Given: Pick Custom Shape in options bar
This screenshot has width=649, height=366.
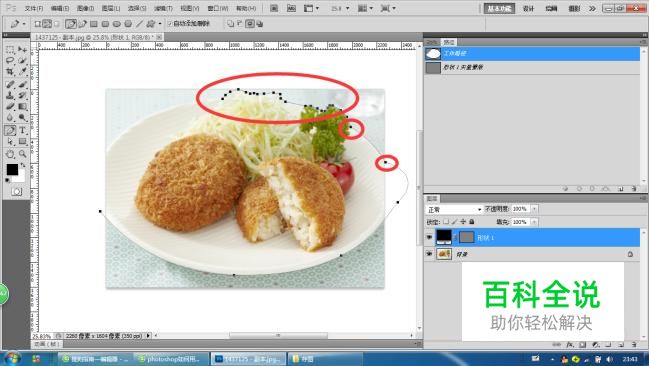Looking at the screenshot, I should [x=151, y=24].
